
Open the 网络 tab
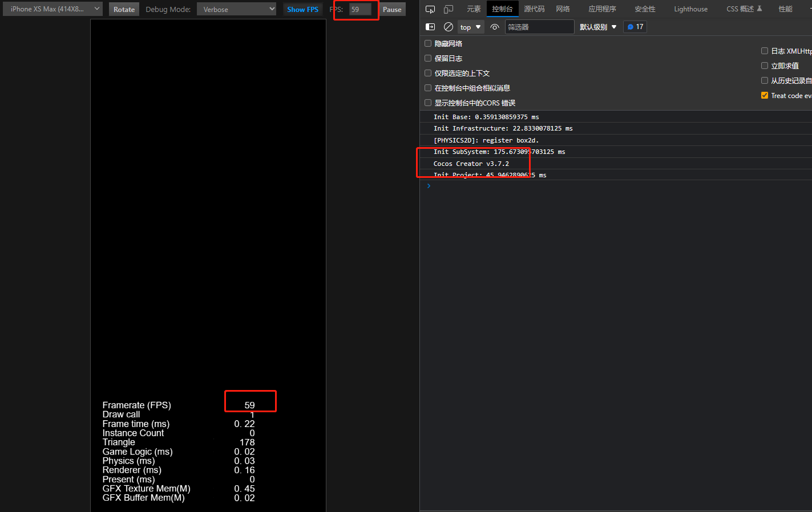(x=563, y=9)
